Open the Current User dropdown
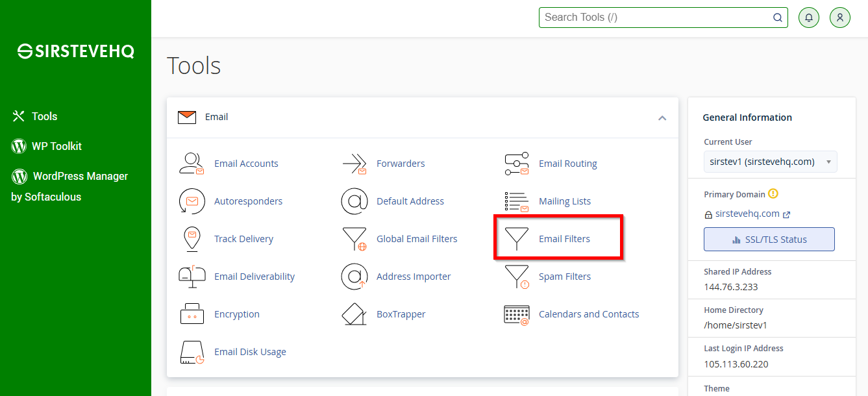The height and width of the screenshot is (396, 868). coord(771,162)
